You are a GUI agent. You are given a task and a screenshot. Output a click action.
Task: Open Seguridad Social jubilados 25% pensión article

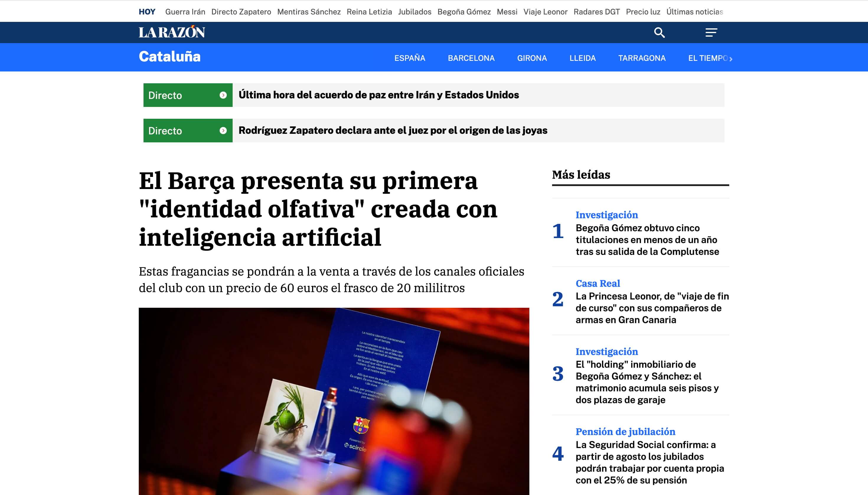(x=650, y=462)
